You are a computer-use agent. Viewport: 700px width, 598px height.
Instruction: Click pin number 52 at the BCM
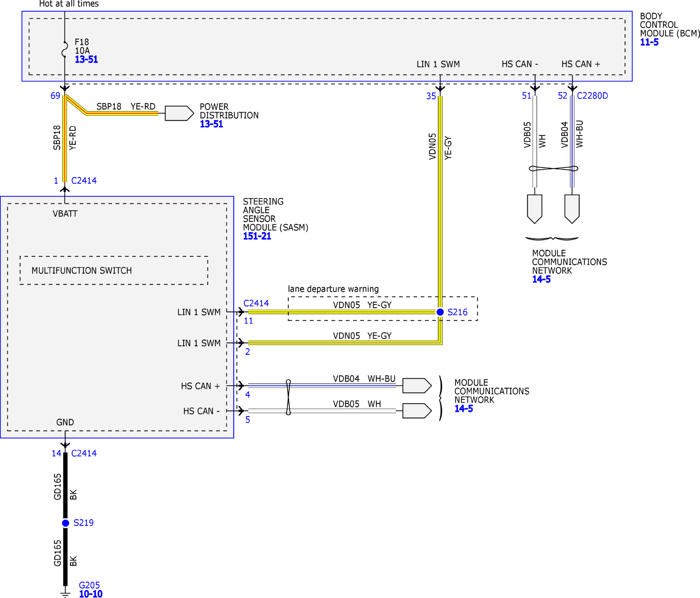563,96
